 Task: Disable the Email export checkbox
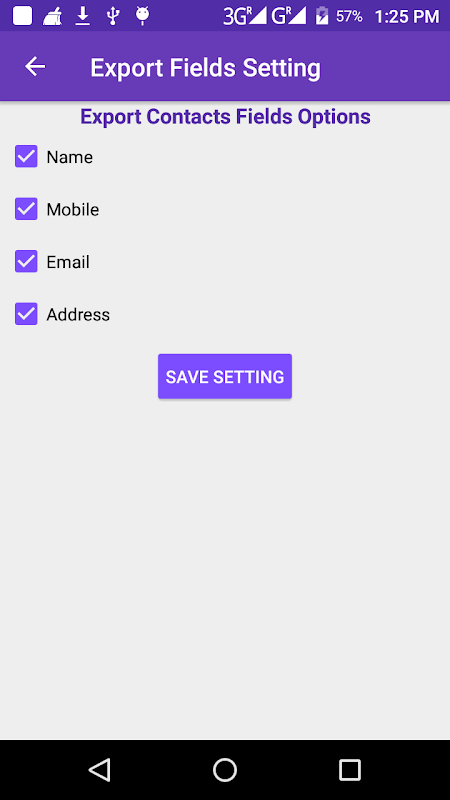coord(26,261)
